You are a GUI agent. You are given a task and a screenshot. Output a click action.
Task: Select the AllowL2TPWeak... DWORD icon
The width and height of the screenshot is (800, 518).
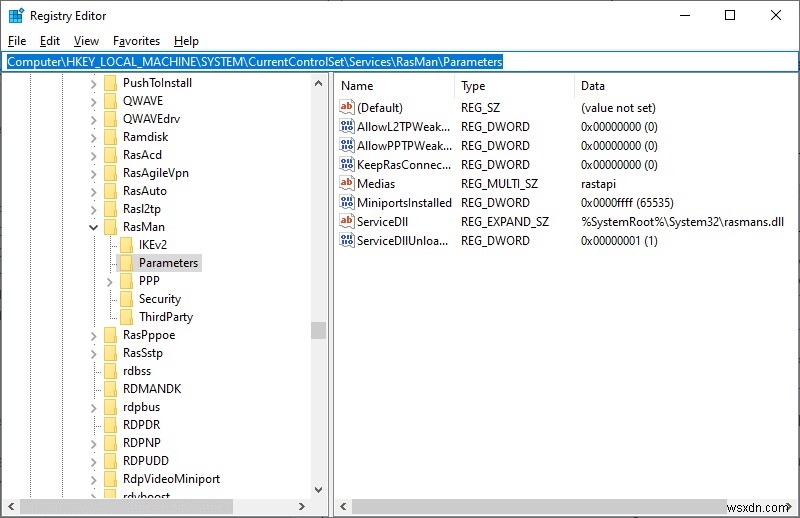point(346,126)
